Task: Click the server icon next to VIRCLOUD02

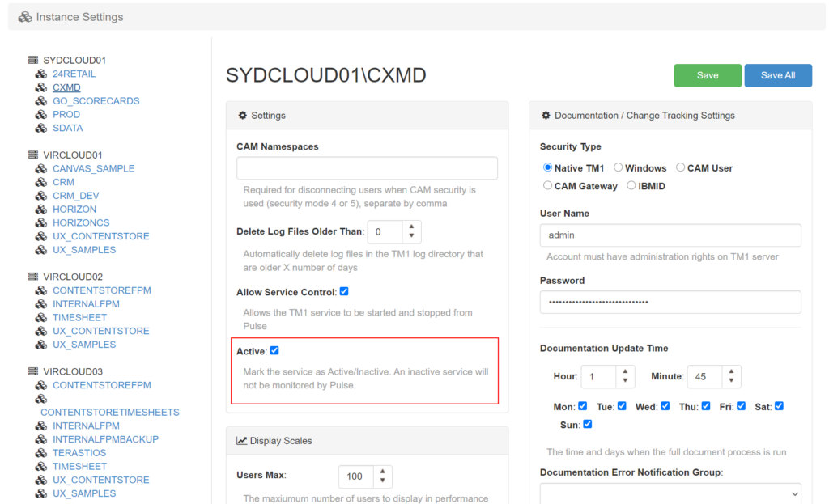Action: click(x=33, y=277)
